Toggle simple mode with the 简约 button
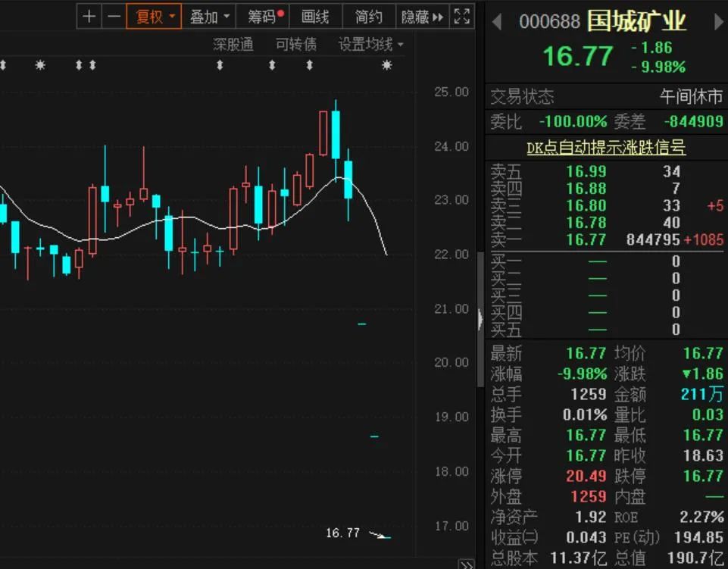728x569 pixels. pos(368,16)
